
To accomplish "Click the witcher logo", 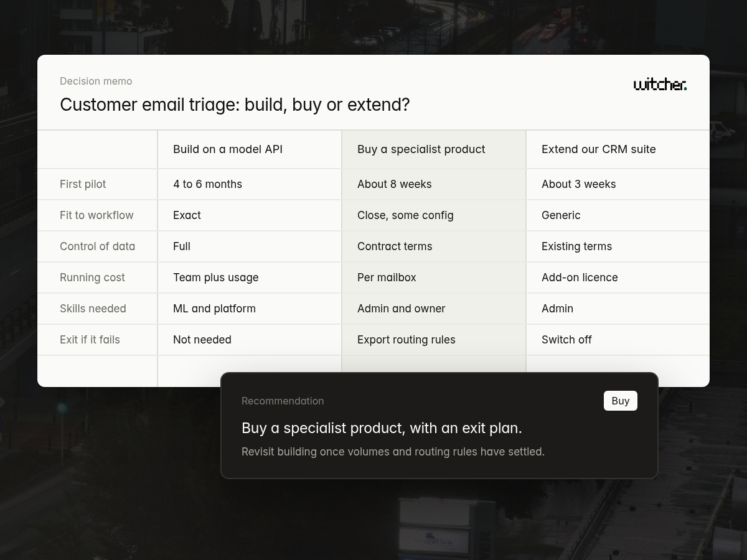I will (x=660, y=85).
